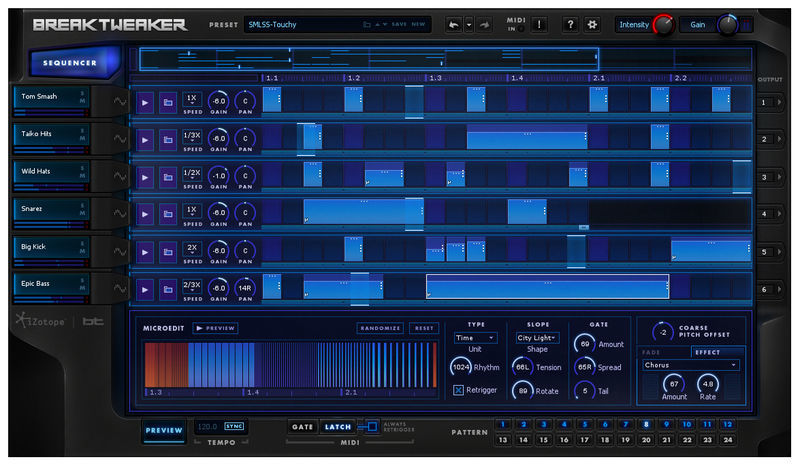
Task: Click the waveform icon on Epic Bass track
Action: coord(120,288)
